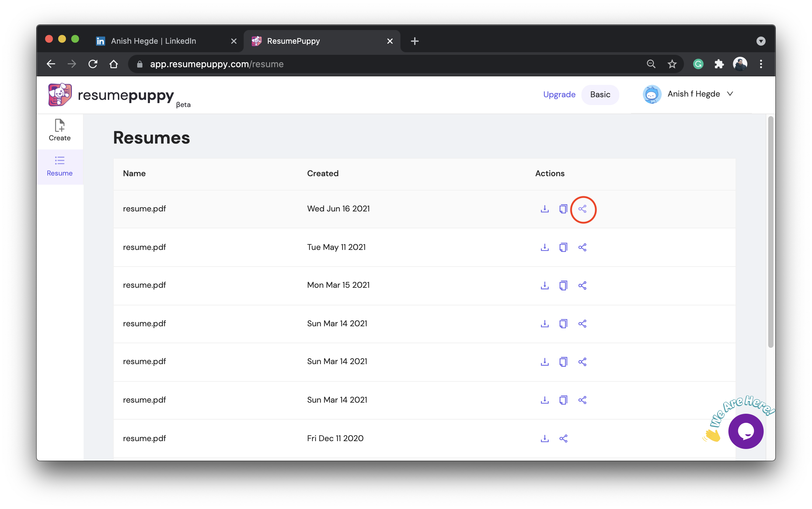Bookmark this page with the star icon
The image size is (812, 509).
672,64
